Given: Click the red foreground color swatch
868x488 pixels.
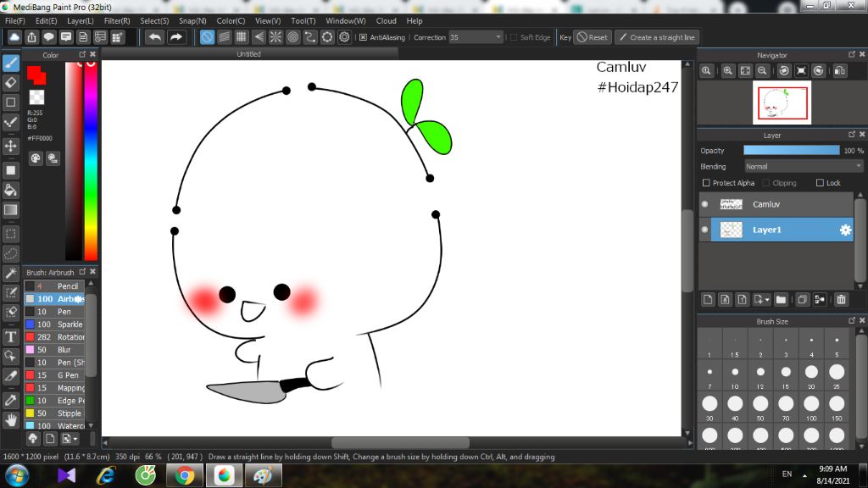Looking at the screenshot, I should (x=36, y=75).
